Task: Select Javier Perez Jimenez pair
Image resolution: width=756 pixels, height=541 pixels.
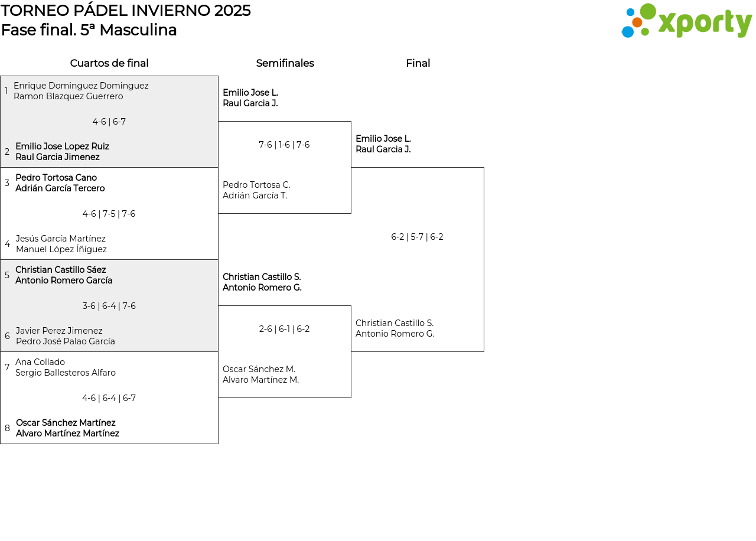Action: (x=65, y=336)
